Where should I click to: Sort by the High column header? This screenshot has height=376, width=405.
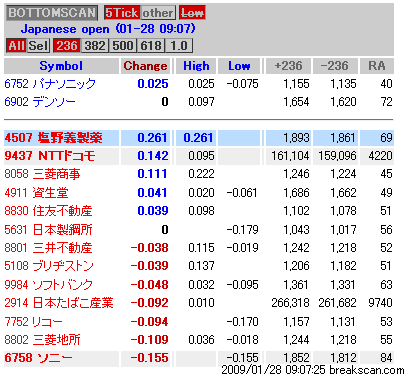pyautogui.click(x=196, y=66)
